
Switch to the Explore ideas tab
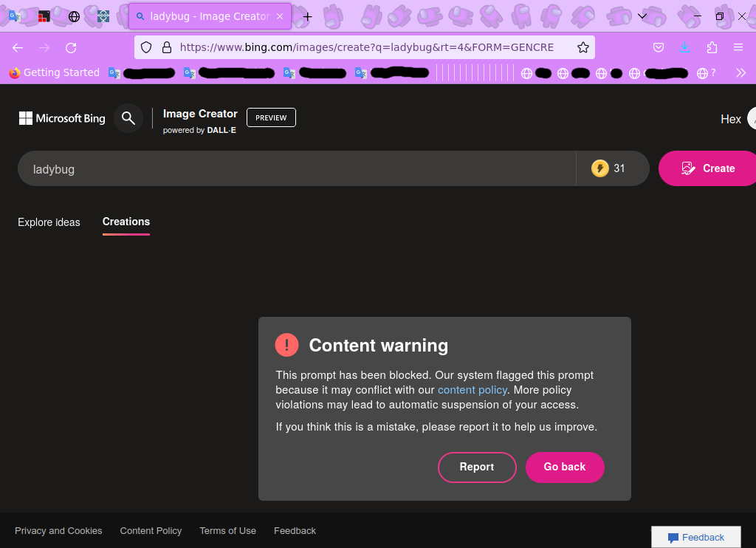[x=49, y=222]
